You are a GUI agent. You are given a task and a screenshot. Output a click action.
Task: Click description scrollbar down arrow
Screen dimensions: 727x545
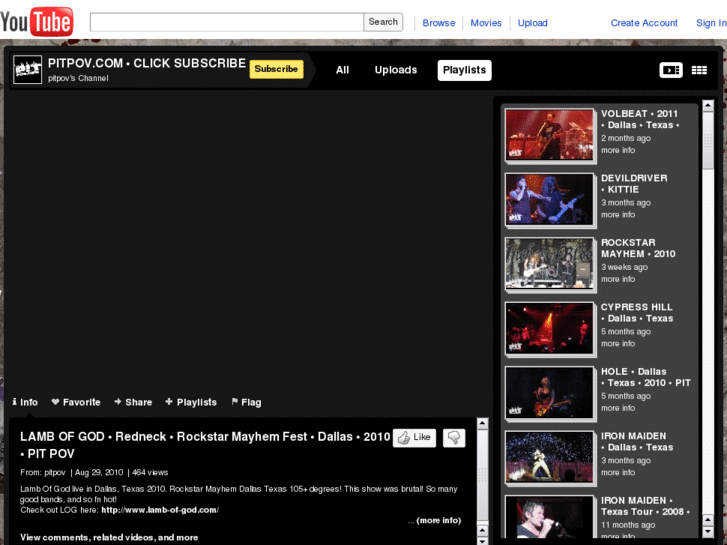pos(483,541)
